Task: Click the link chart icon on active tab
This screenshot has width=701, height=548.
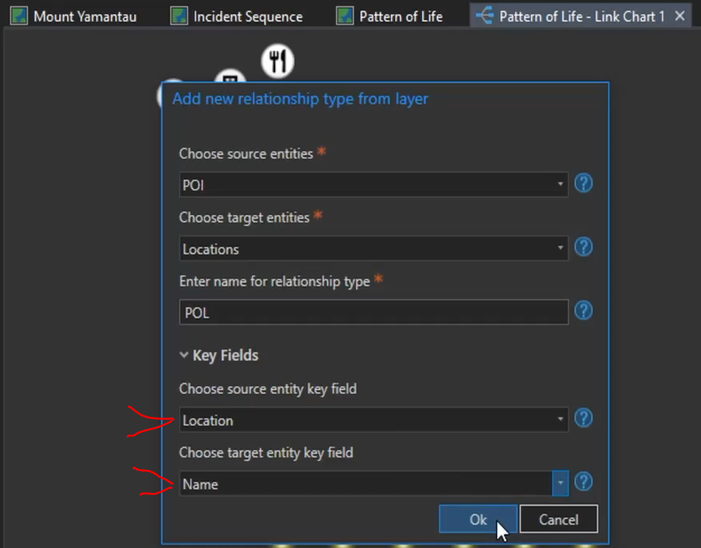Action: click(485, 17)
